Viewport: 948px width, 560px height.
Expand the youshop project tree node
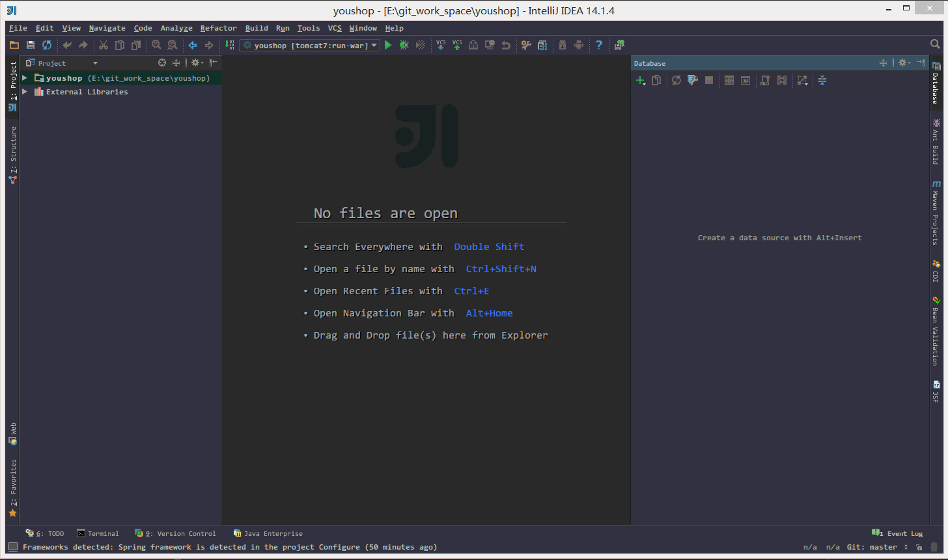pos(25,78)
